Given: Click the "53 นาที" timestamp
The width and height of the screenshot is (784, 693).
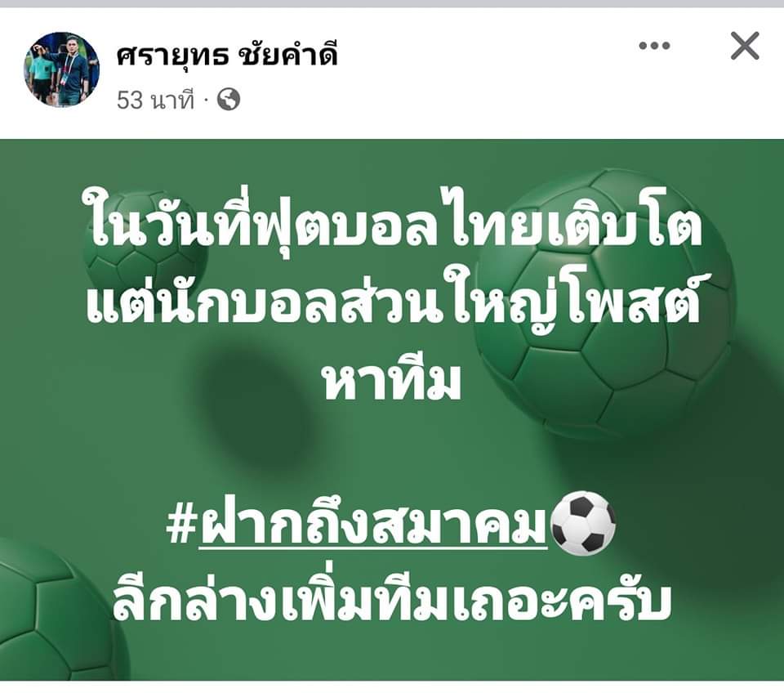Looking at the screenshot, I should pyautogui.click(x=155, y=100).
